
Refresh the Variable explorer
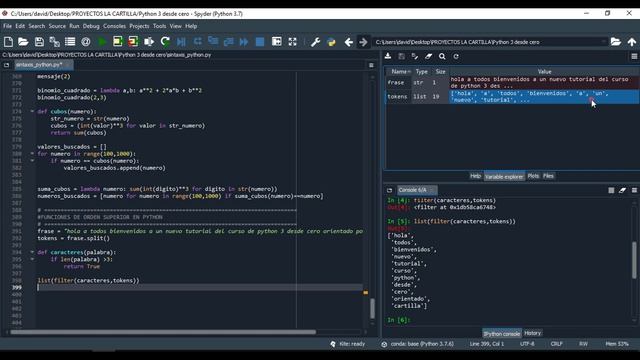tap(456, 56)
